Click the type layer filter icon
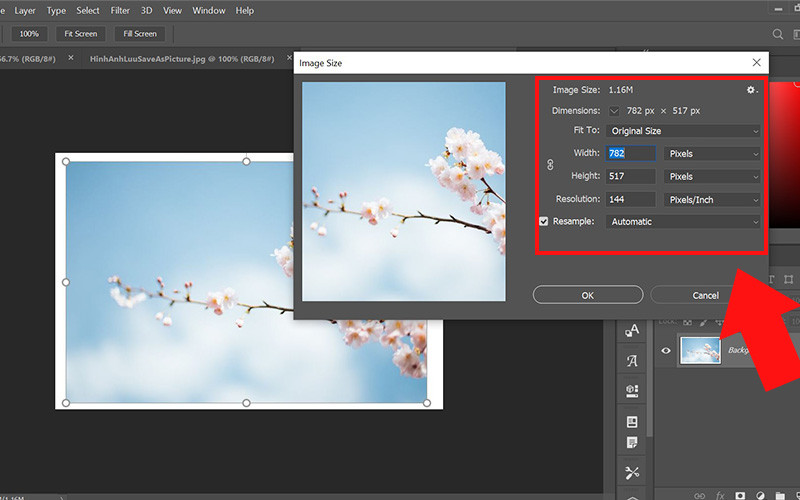 (771, 279)
